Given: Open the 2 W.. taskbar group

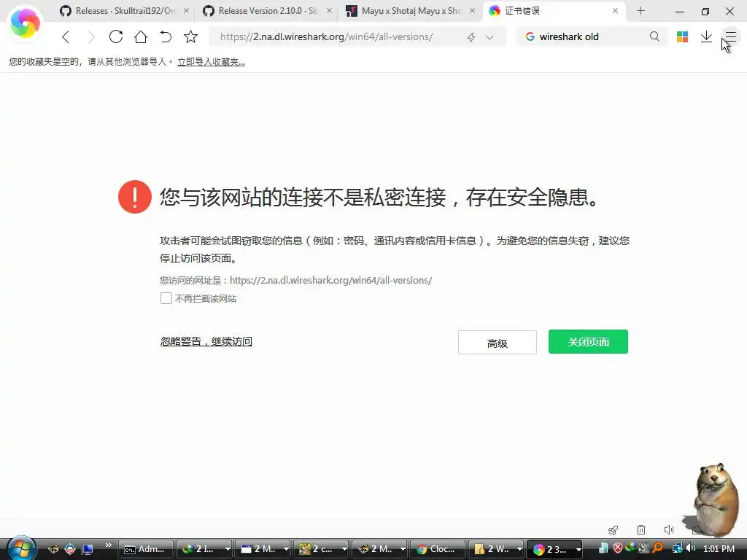Looking at the screenshot, I should [x=496, y=549].
